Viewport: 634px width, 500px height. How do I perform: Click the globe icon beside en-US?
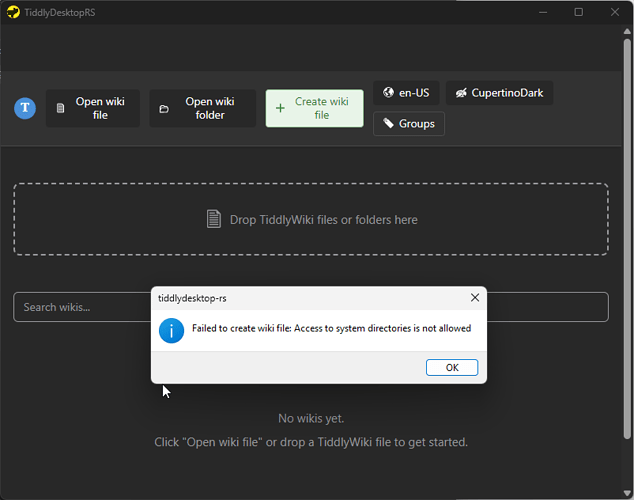click(388, 93)
